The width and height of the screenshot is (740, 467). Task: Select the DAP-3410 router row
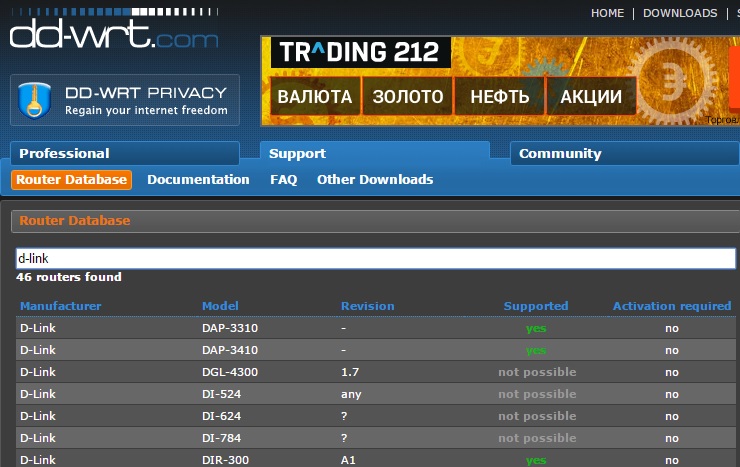click(x=376, y=350)
